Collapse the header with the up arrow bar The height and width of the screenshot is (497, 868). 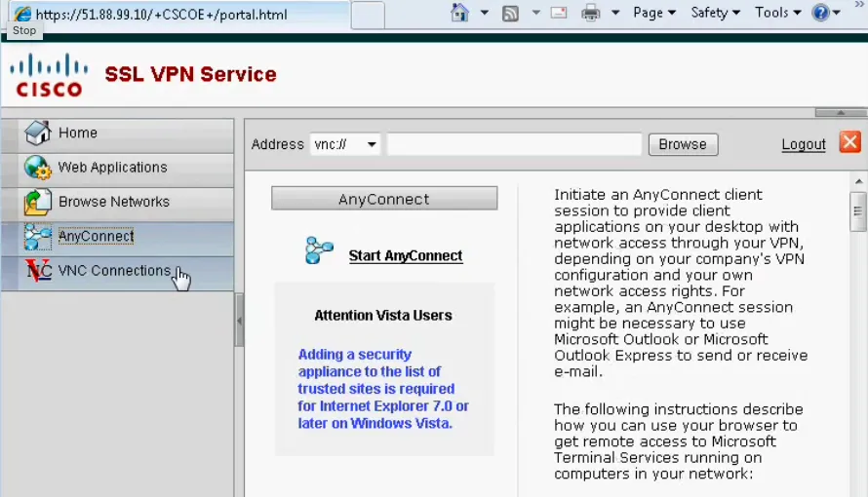coord(841,113)
